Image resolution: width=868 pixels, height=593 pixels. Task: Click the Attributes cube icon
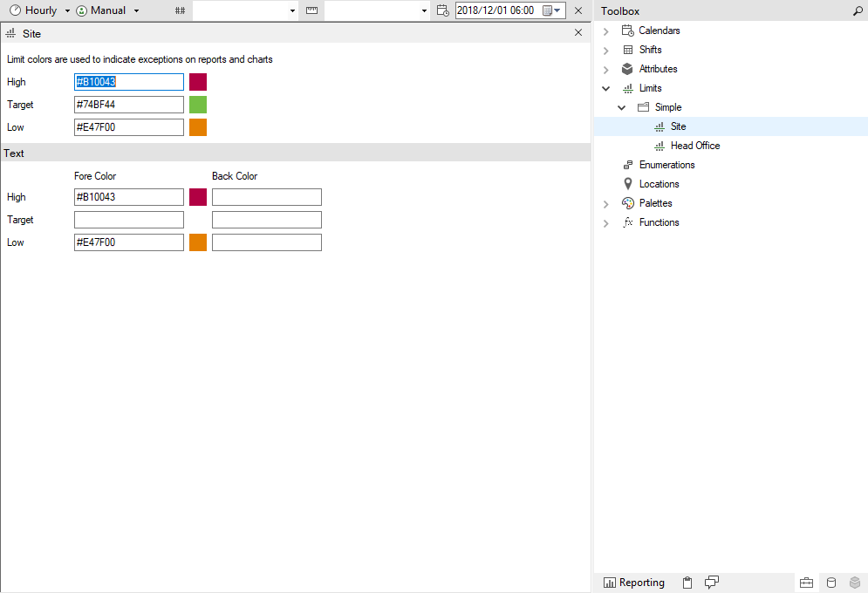click(627, 69)
